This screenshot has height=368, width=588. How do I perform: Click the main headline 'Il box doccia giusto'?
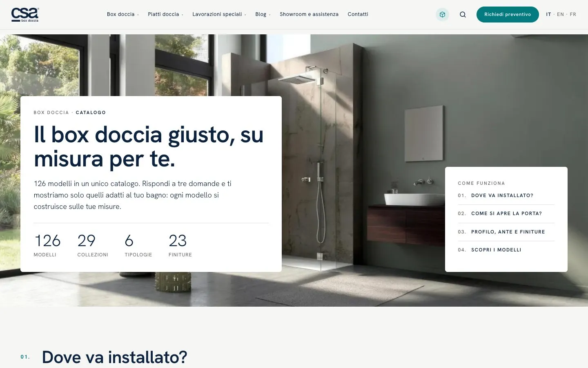[x=149, y=146]
